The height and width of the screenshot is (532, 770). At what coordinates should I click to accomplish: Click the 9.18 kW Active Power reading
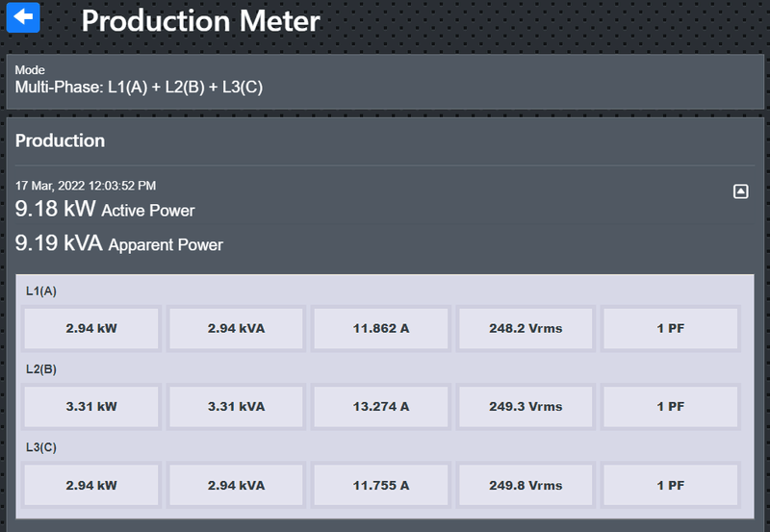pos(105,210)
